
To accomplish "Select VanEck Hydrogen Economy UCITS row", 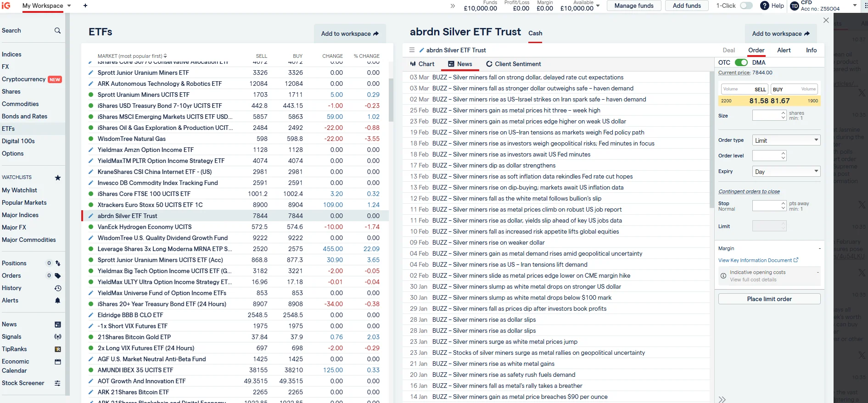I will click(235, 227).
